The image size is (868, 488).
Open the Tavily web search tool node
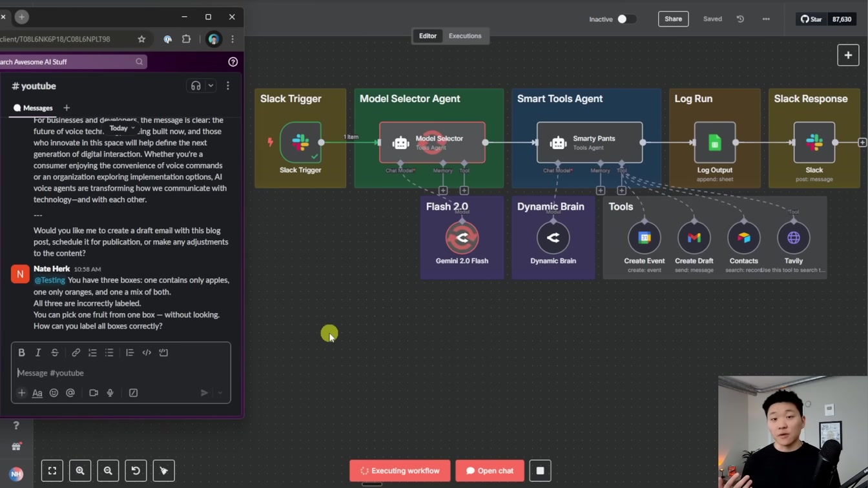pos(794,238)
